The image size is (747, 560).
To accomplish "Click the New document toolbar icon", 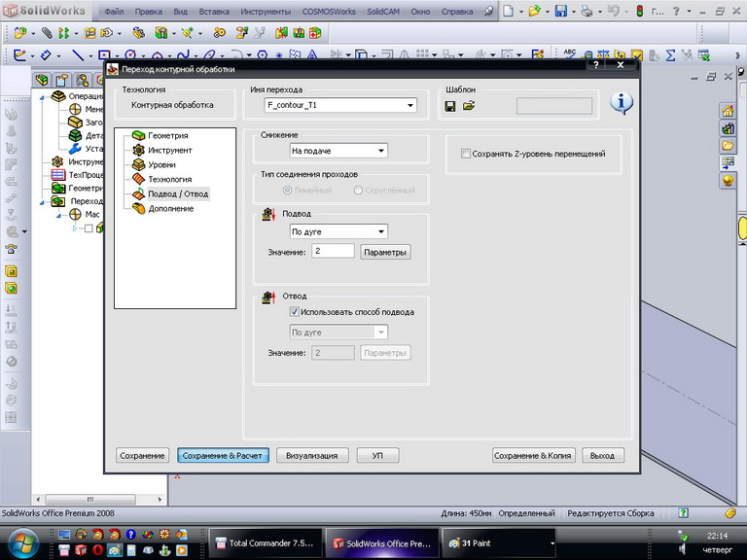I will click(x=509, y=11).
